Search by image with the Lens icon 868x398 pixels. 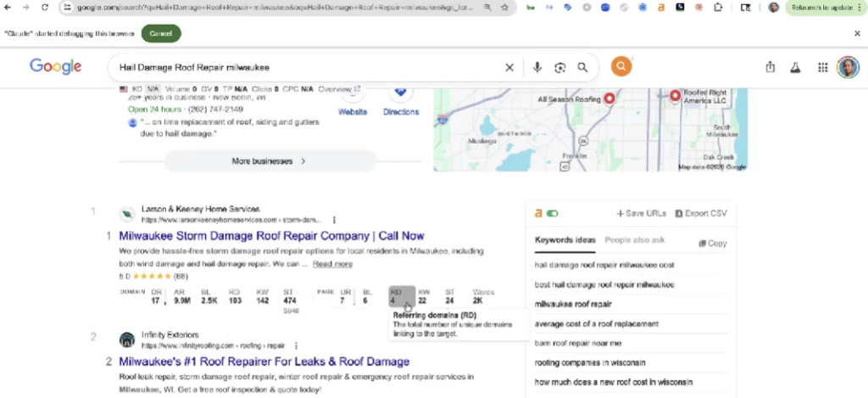point(559,68)
